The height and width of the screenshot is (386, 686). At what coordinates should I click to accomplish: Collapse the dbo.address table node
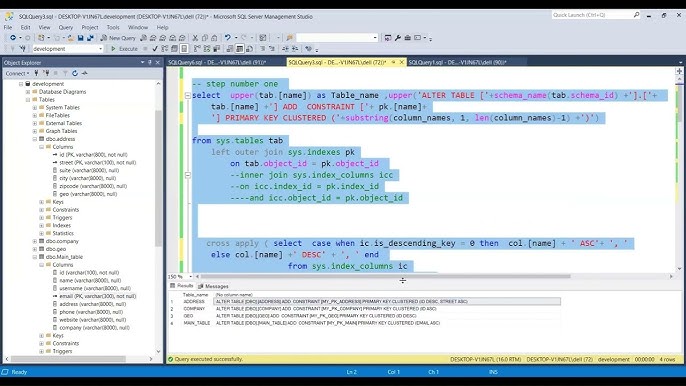[35, 139]
